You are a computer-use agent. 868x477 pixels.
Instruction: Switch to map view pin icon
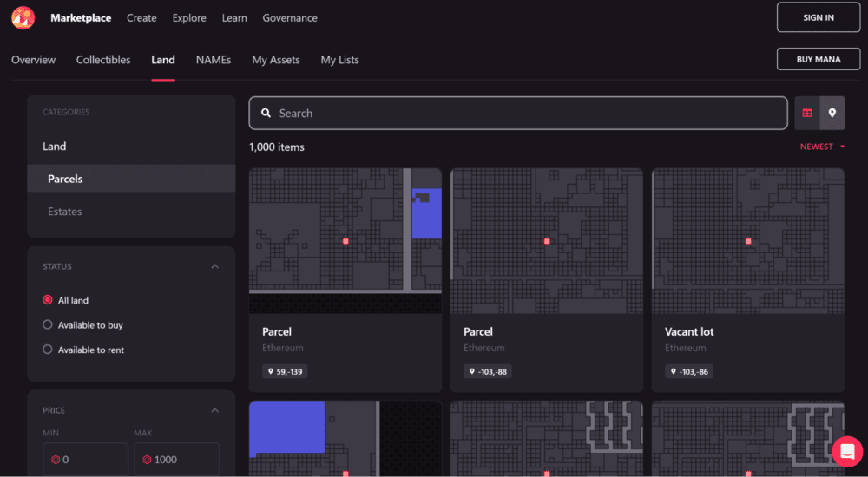832,113
